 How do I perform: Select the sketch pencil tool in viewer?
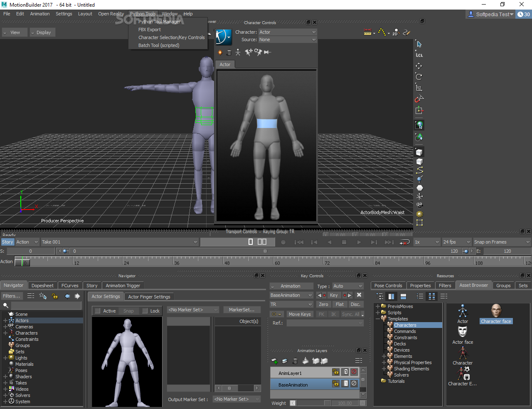(x=406, y=32)
